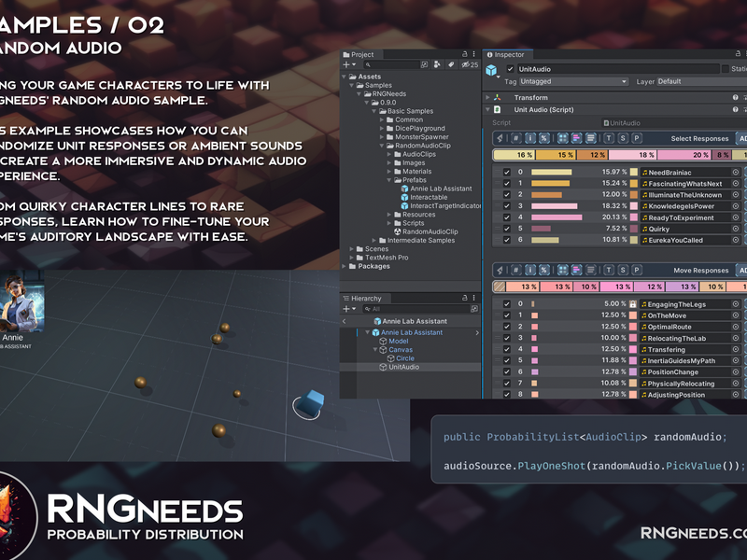Click the grid layout icon in Select Responses toolbar
747x560 pixels.
click(563, 138)
